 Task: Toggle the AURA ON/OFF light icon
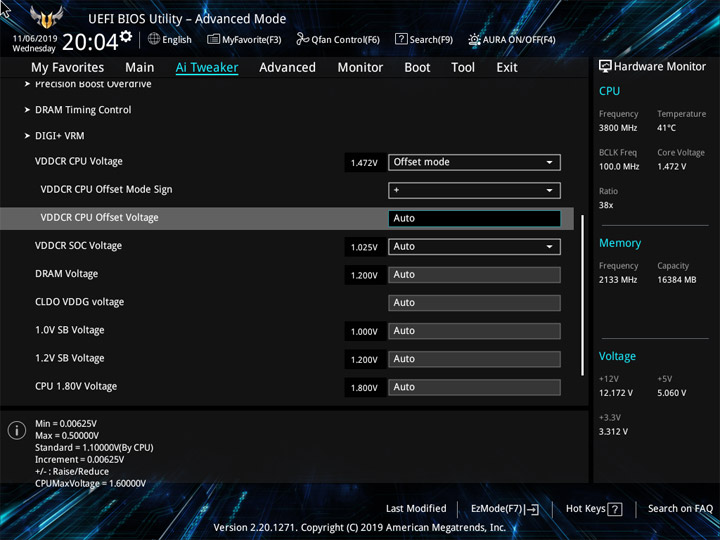pos(474,39)
